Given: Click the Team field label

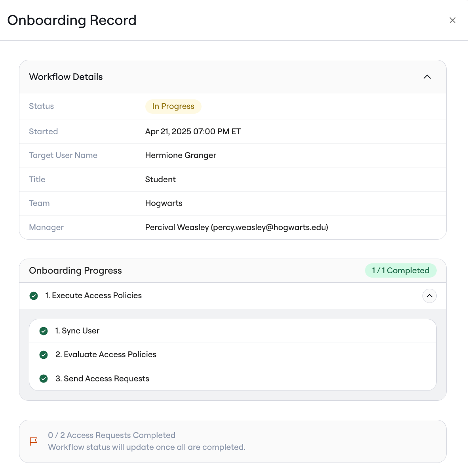Looking at the screenshot, I should [x=39, y=203].
